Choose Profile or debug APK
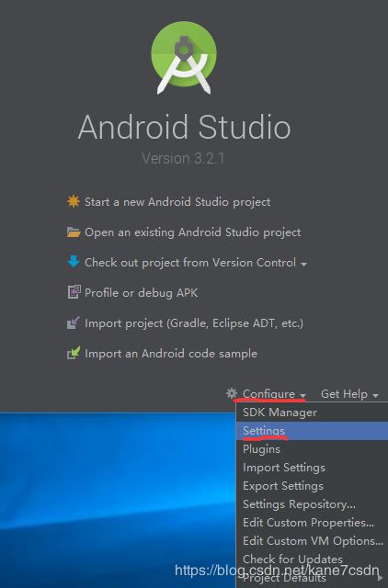Image resolution: width=388 pixels, height=588 pixels. [x=141, y=292]
